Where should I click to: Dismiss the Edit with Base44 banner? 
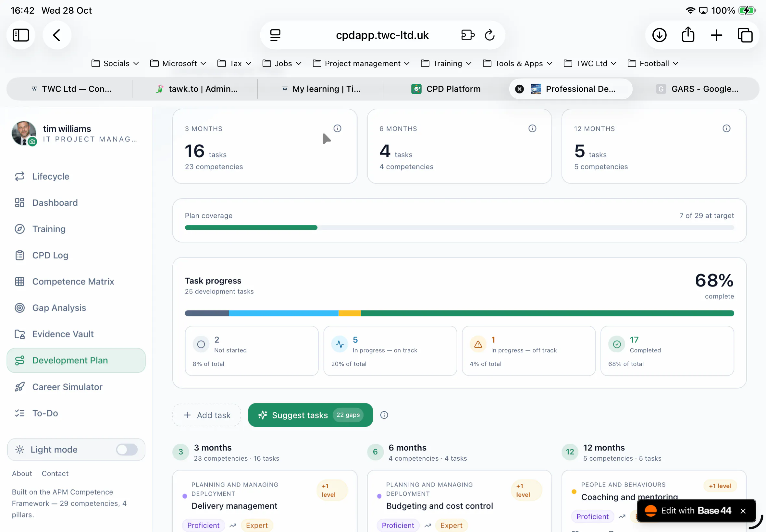point(743,511)
